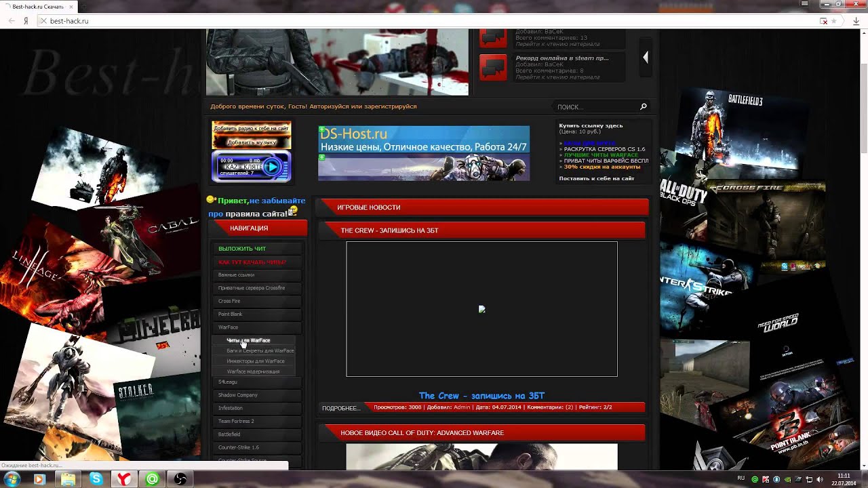The height and width of the screenshot is (488, 868).
Task: Open '30% скидки на аккаунты' link
Action: click(x=602, y=167)
